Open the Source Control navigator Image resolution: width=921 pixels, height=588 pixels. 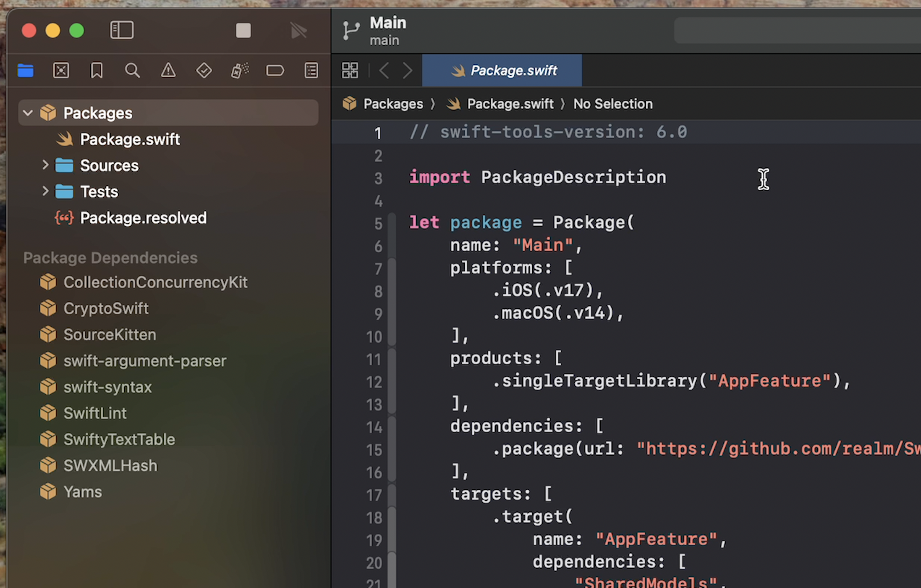(61, 71)
